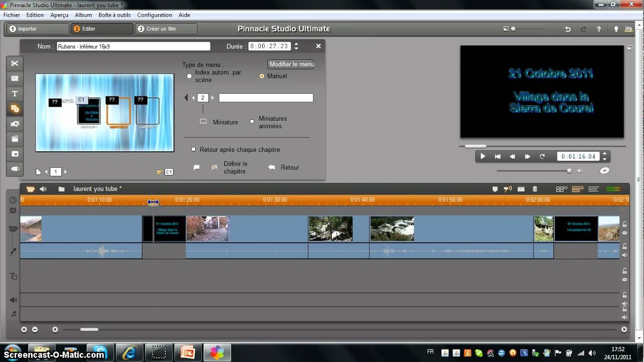
Task: Open Internet Explorer from taskbar
Action: (129, 352)
